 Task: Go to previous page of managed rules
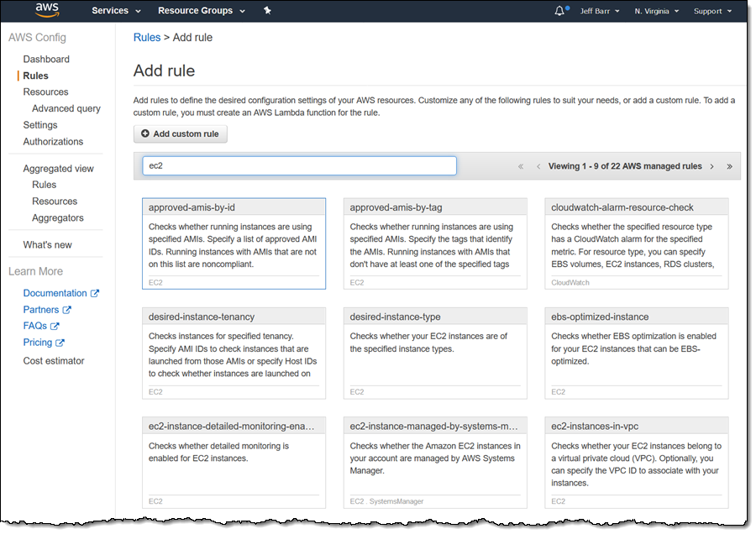[538, 166]
